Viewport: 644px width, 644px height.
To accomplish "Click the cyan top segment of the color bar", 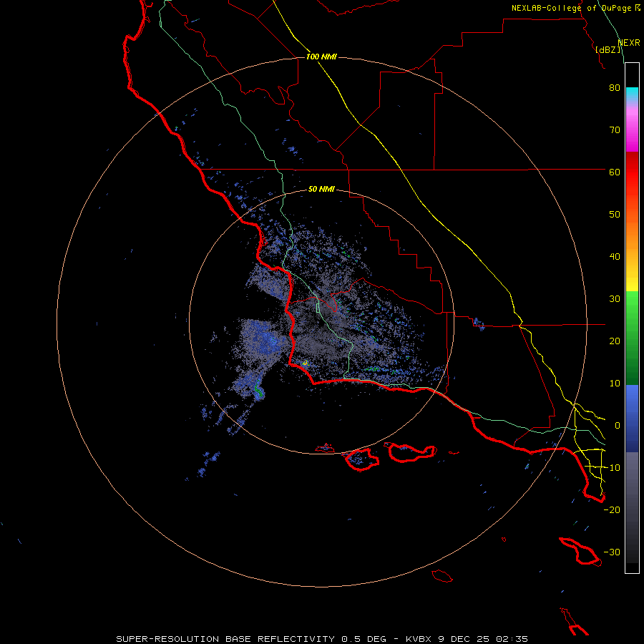I will [x=632, y=93].
